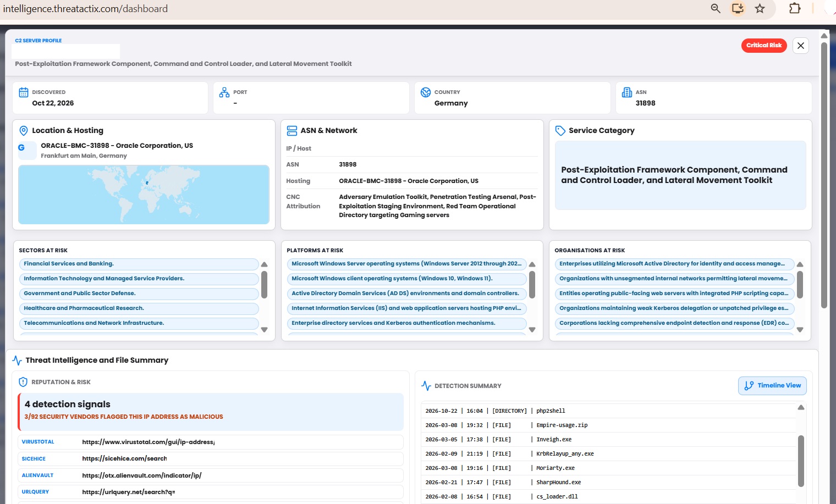Click the down arrow in Organisations at Risk list
Image resolution: width=836 pixels, height=504 pixels.
click(800, 330)
